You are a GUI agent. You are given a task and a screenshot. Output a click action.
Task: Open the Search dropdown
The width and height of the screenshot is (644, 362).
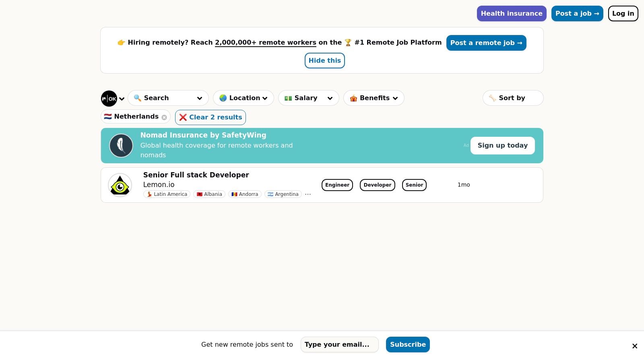(x=168, y=98)
